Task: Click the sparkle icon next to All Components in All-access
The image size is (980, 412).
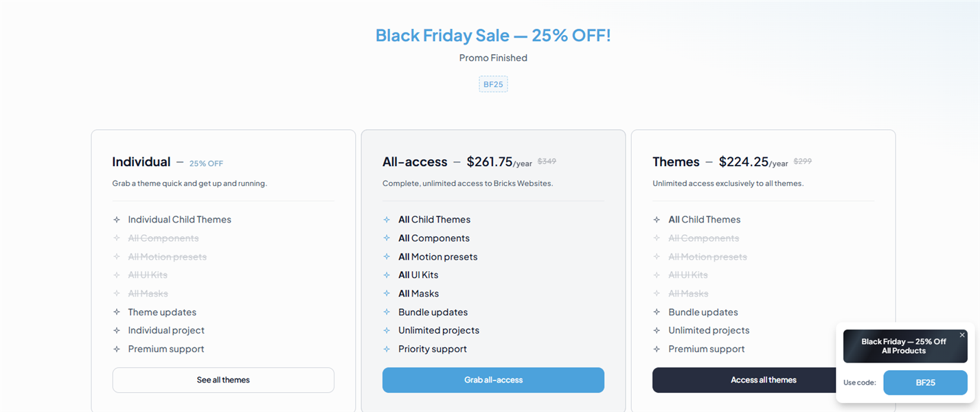Action: click(387, 238)
